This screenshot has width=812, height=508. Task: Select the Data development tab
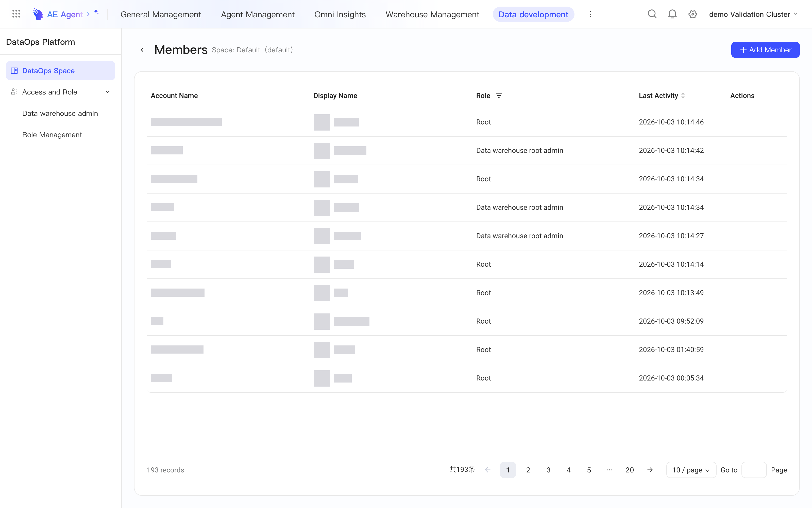(x=533, y=14)
